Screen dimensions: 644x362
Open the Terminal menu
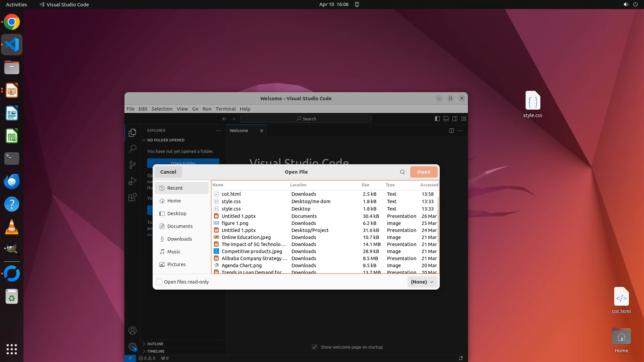225,109
